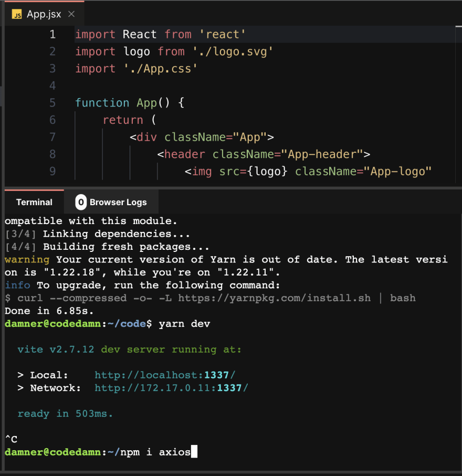The height and width of the screenshot is (476, 462).
Task: Click the img src={logo} code
Action: (236, 172)
